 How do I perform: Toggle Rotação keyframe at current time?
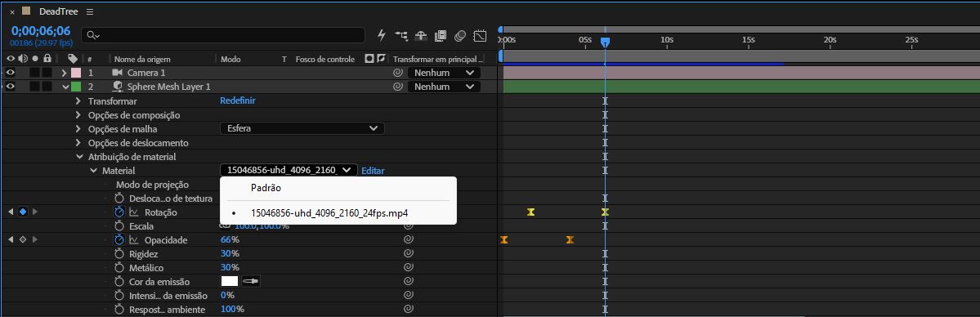23,212
